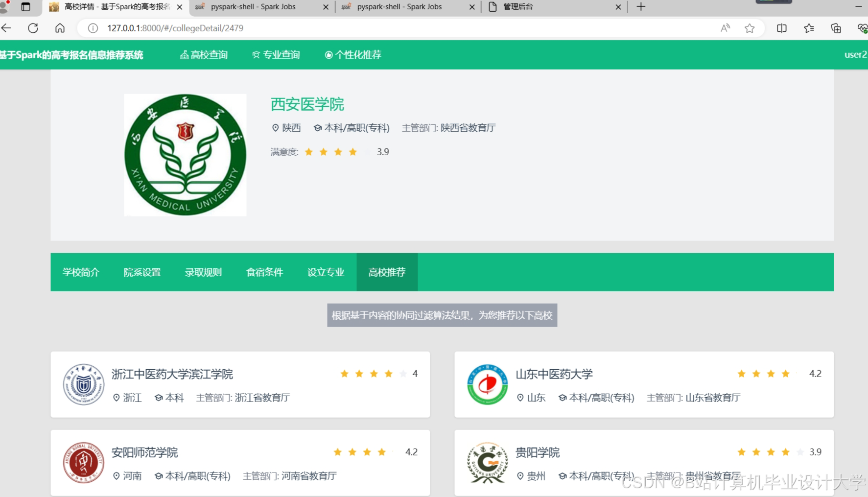
Task: Click the building icon beside 高校查询
Action: pos(184,55)
